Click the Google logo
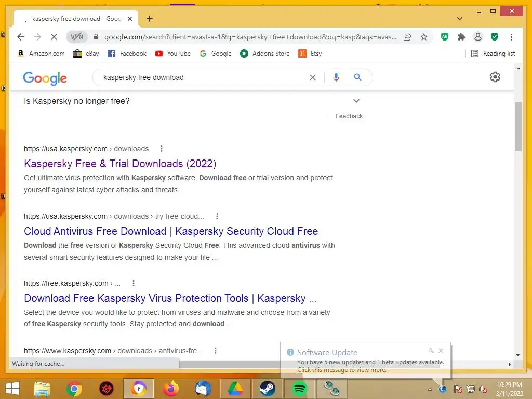The height and width of the screenshot is (399, 532). (x=45, y=78)
